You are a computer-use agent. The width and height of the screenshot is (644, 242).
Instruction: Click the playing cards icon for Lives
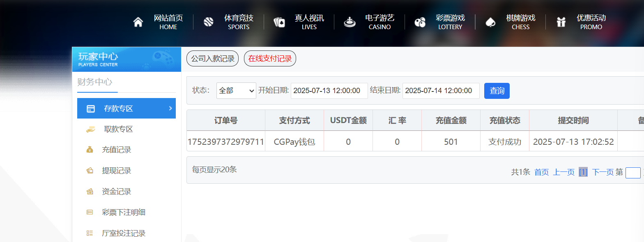coord(279,22)
